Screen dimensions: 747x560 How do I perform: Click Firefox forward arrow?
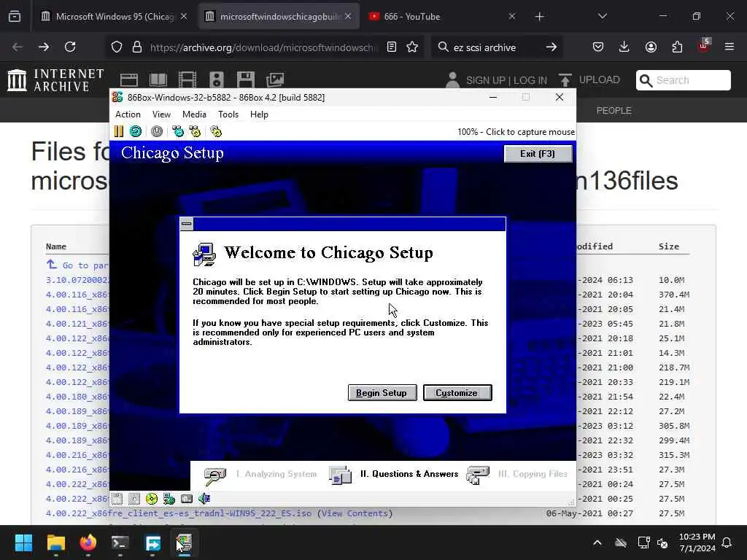[x=44, y=47]
